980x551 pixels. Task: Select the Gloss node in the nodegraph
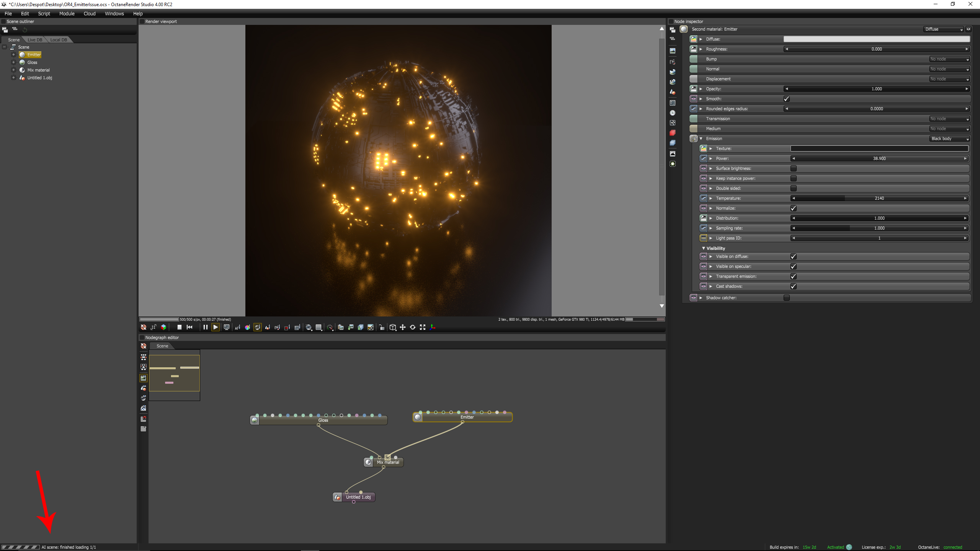pos(323,420)
